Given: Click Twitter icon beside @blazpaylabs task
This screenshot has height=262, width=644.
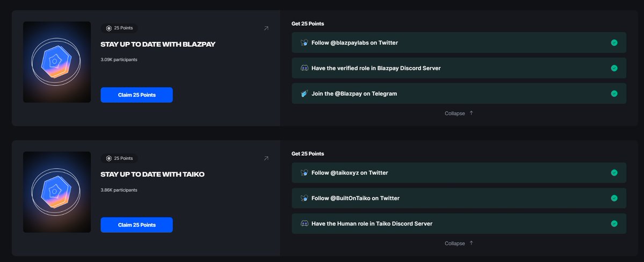Looking at the screenshot, I should pos(304,42).
